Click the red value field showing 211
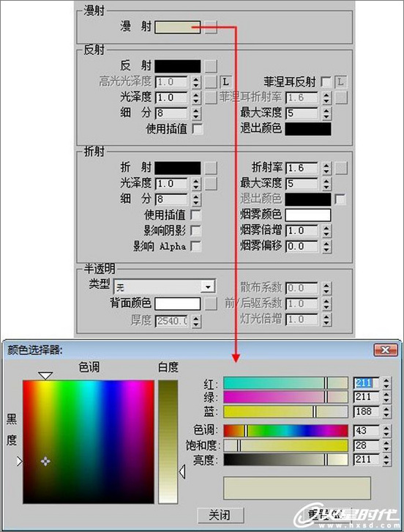404x532 pixels. [x=367, y=383]
